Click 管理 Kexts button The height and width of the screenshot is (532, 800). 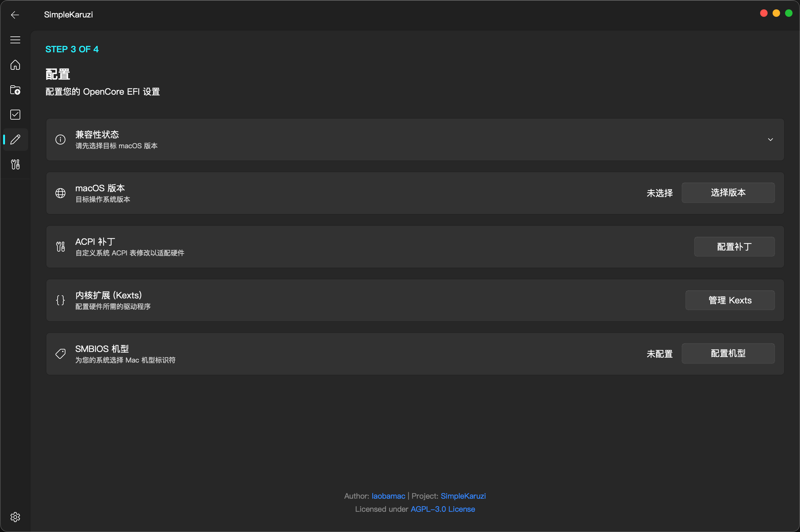pos(730,300)
